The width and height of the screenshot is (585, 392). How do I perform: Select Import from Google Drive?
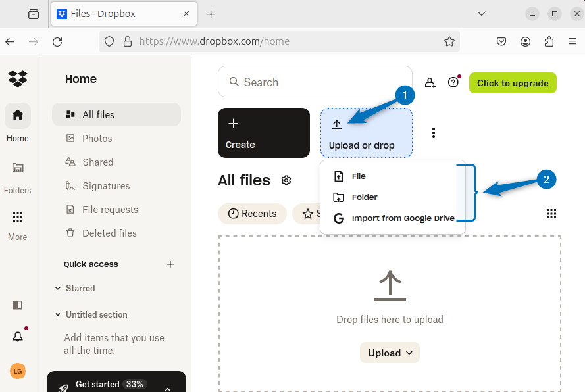pos(403,218)
